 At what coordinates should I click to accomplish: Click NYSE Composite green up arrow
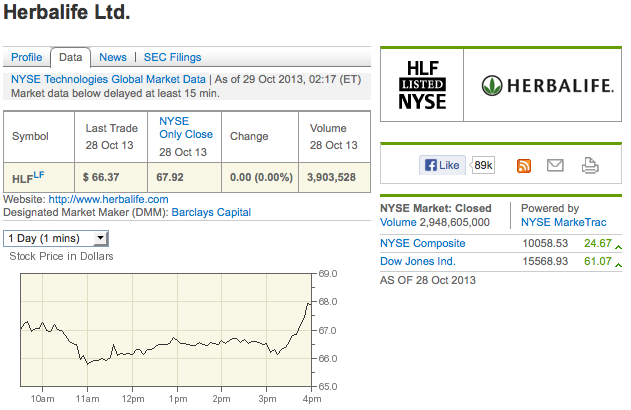click(x=619, y=247)
